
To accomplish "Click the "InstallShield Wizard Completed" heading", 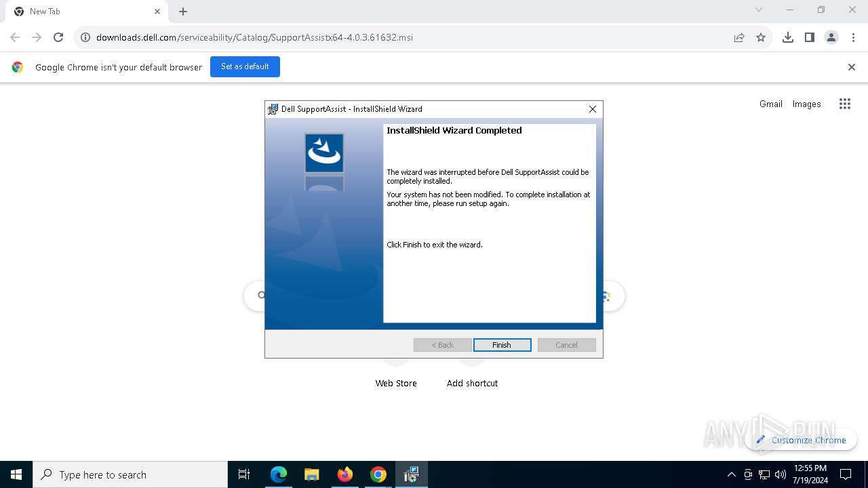I will click(x=454, y=130).
